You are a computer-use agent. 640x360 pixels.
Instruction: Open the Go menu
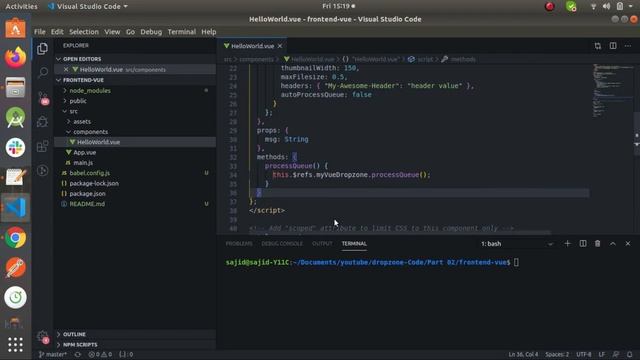[x=130, y=32]
